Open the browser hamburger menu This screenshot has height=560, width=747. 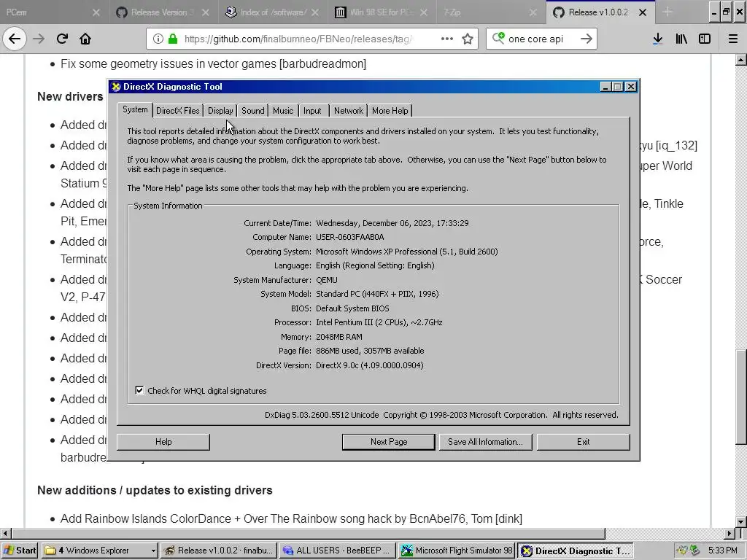733,39
